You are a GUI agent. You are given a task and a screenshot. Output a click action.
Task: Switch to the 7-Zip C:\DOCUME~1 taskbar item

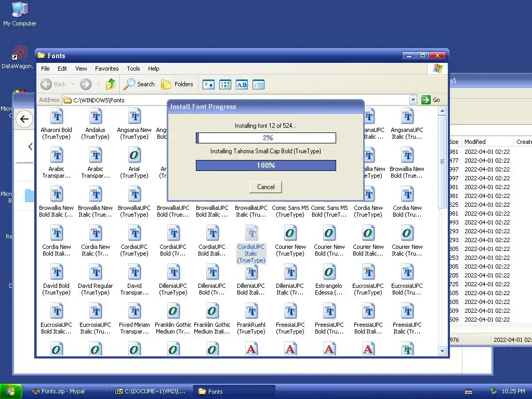click(x=151, y=392)
